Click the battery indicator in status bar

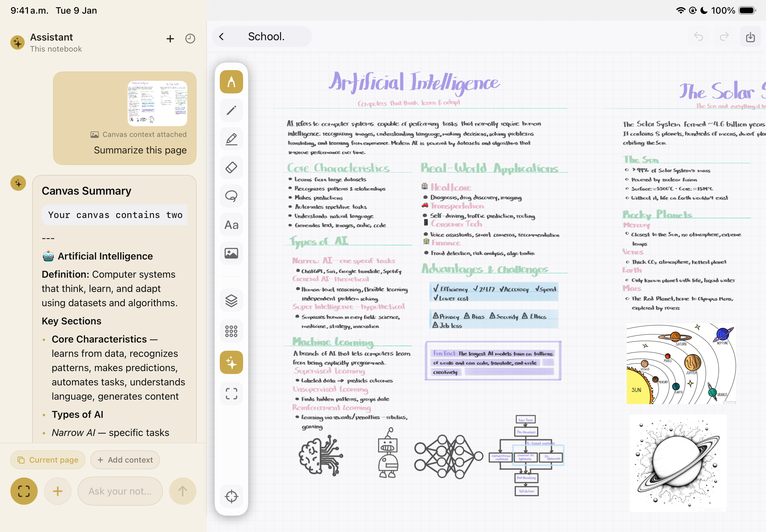[747, 10]
